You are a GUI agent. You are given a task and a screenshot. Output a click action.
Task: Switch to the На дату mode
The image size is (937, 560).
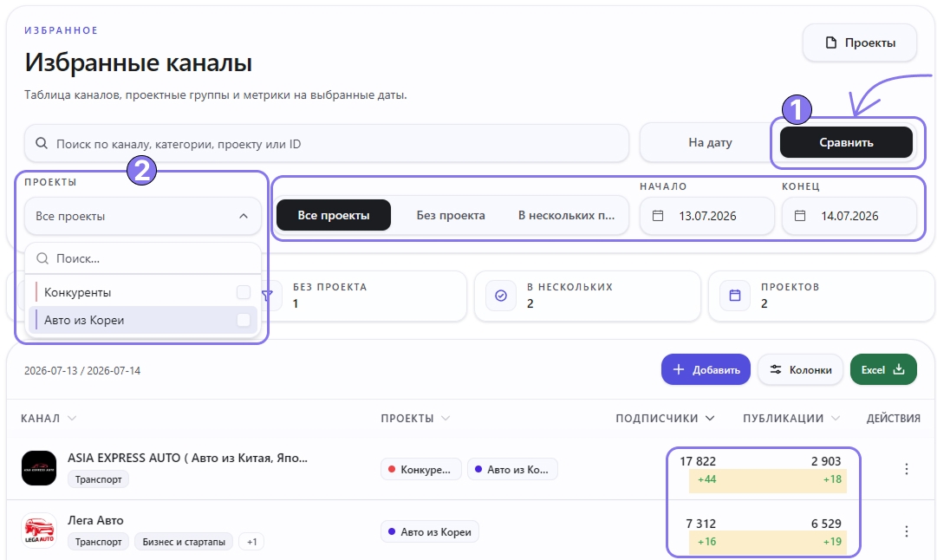pos(709,142)
